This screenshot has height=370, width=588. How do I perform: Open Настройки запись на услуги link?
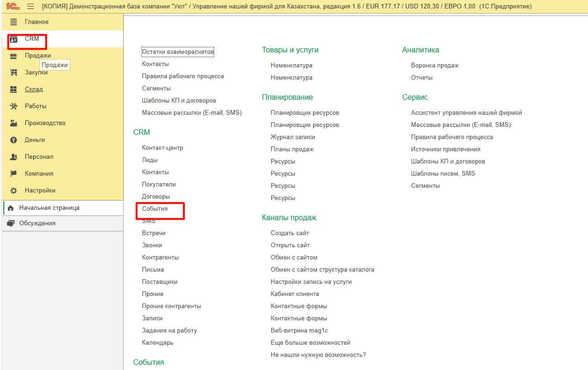[311, 282]
